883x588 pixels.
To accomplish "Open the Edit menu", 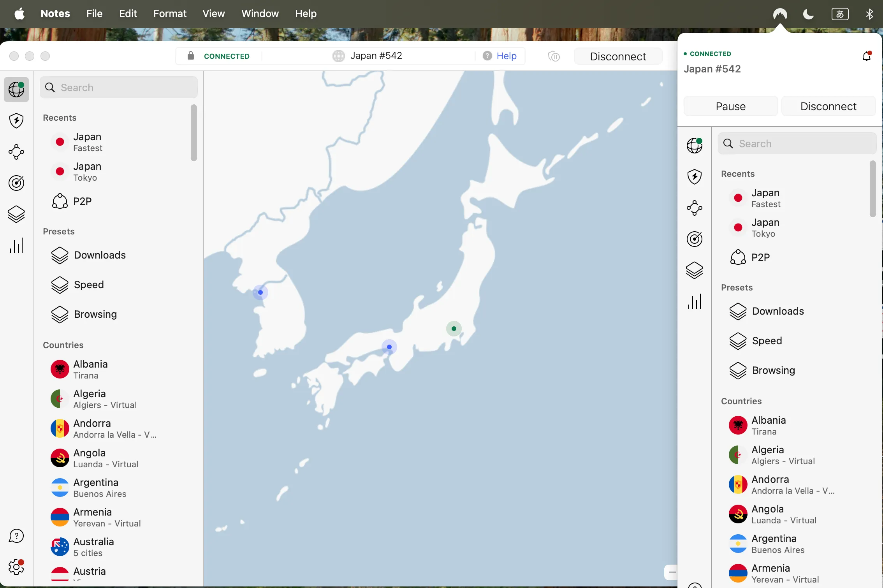I will (x=128, y=14).
